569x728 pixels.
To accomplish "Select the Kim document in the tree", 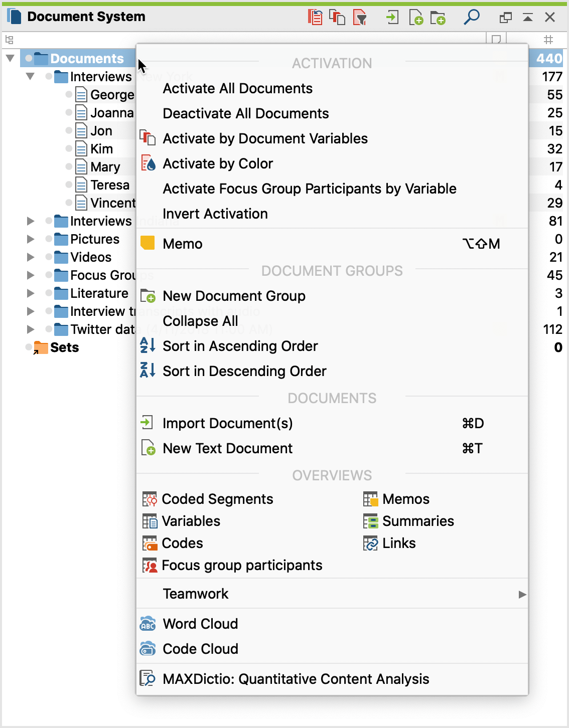I will click(101, 149).
